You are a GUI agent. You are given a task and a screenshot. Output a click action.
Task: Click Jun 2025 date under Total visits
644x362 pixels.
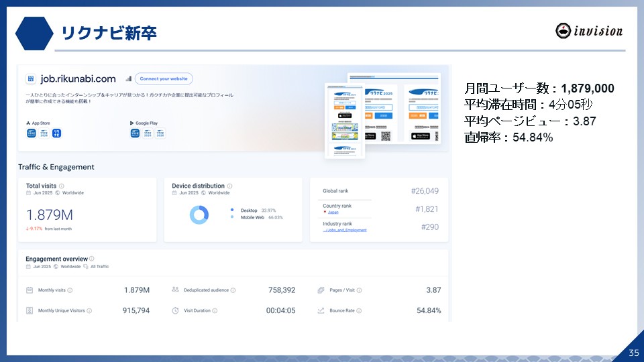(x=43, y=193)
